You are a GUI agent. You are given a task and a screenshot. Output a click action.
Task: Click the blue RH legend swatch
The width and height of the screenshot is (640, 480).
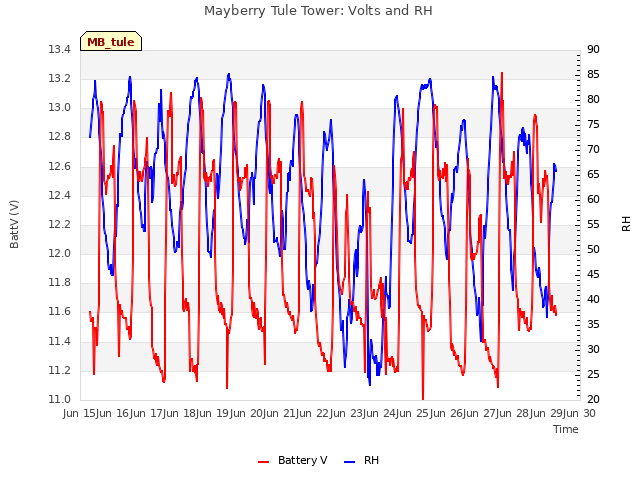[x=350, y=462]
